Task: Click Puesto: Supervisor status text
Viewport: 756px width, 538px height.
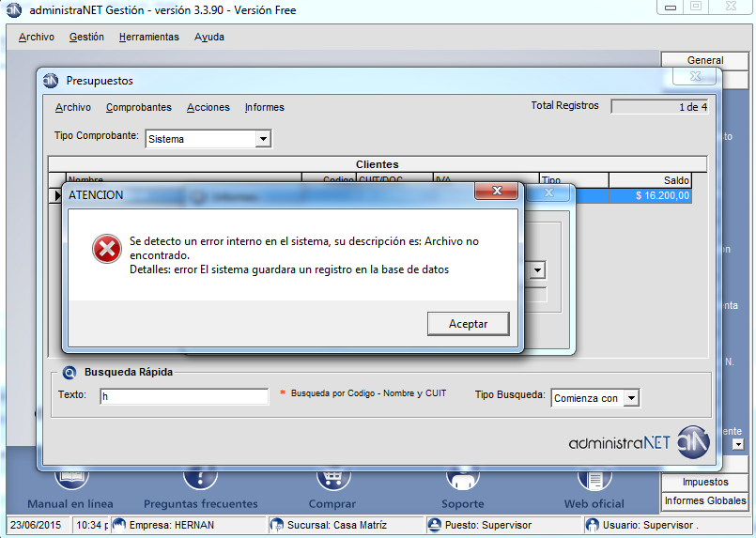Action: [x=488, y=525]
